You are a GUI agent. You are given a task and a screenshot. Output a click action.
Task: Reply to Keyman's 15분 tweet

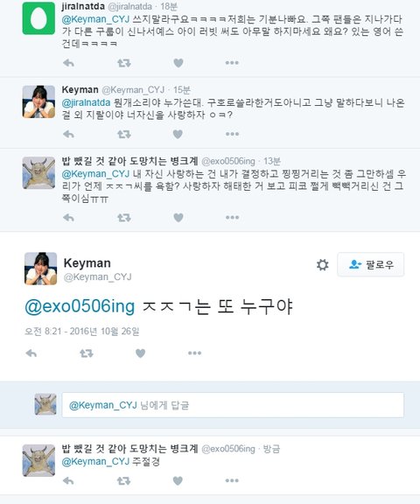[68, 134]
